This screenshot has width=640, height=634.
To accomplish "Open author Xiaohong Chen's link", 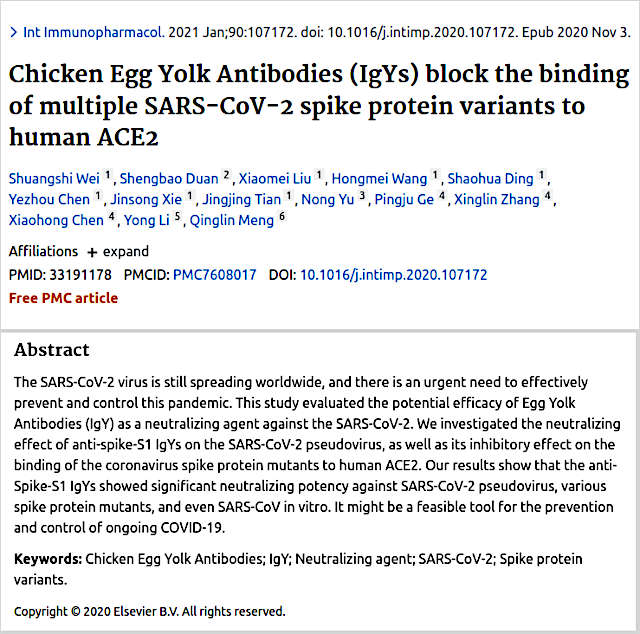I will 56,220.
